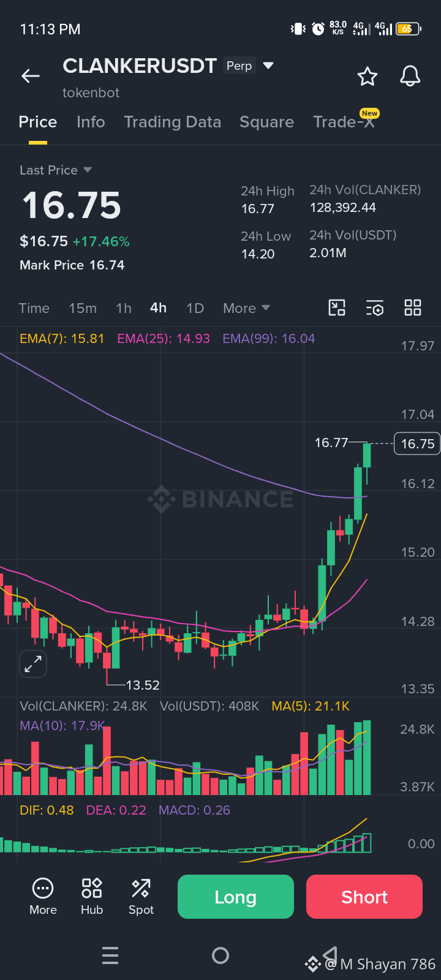Tap the Android recents menu button
441x980 pixels.
(x=110, y=956)
